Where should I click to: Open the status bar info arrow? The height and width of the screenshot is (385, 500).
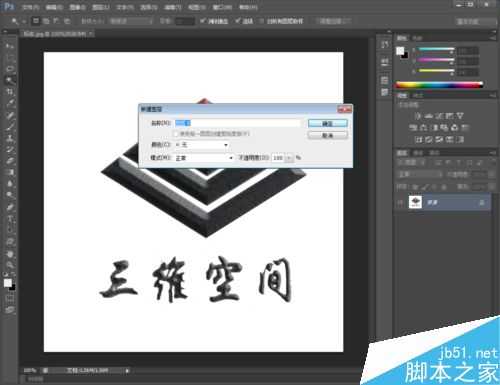click(x=127, y=370)
